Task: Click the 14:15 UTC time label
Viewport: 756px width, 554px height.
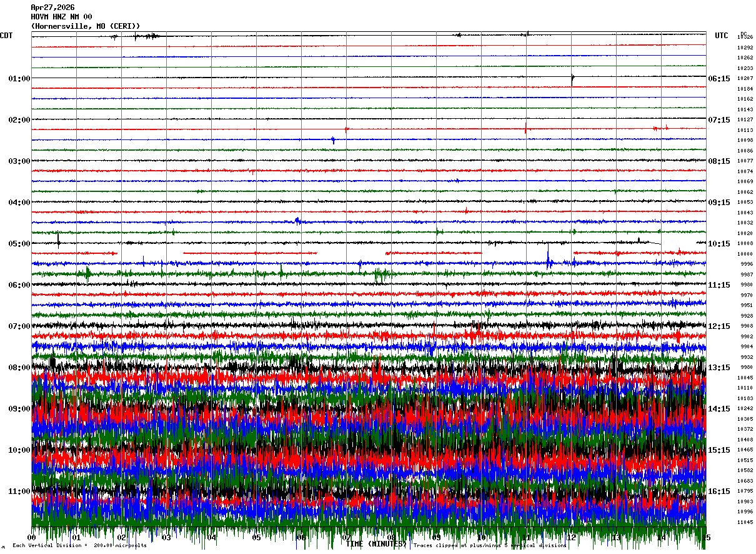Action: tap(719, 409)
